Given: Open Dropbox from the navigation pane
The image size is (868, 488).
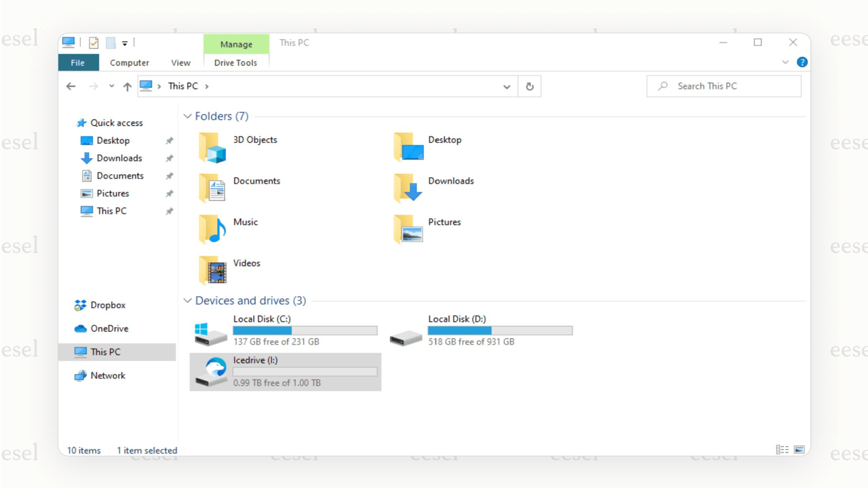Looking at the screenshot, I should [107, 305].
